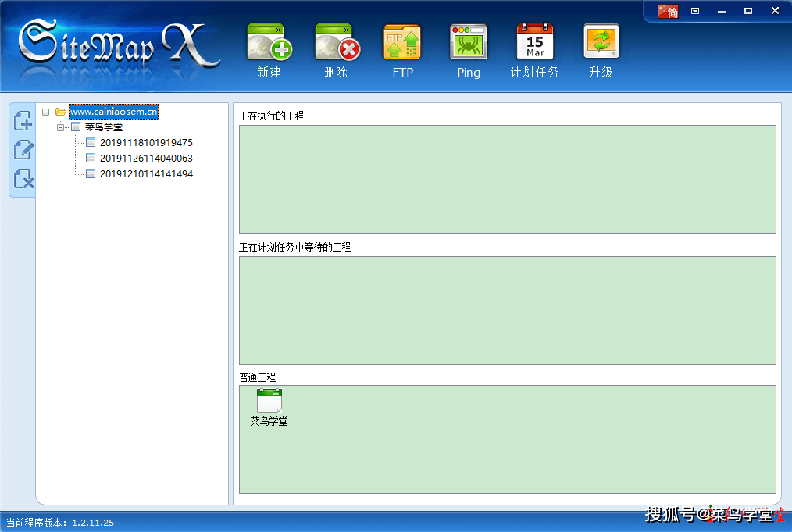Viewport: 792px width, 532px height.
Task: Click the version text 当前程序版本: 1.2.11.25
Action: coord(59,523)
